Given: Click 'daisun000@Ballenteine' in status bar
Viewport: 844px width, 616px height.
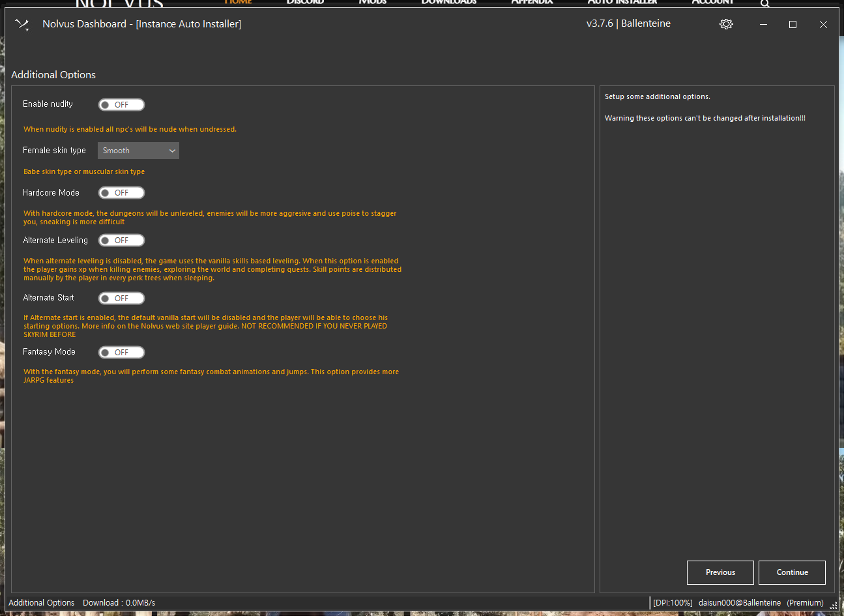Looking at the screenshot, I should 740,603.
